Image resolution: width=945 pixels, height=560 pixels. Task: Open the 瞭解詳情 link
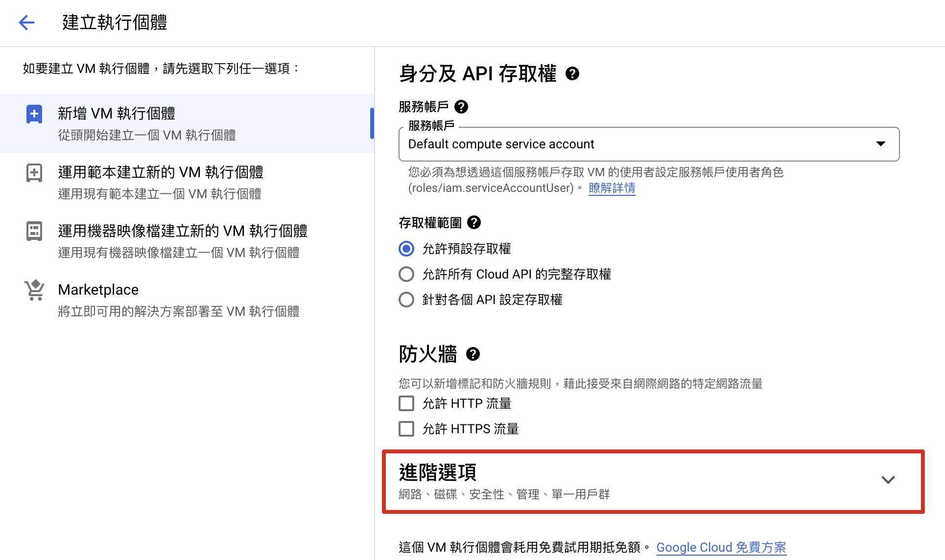coord(612,187)
